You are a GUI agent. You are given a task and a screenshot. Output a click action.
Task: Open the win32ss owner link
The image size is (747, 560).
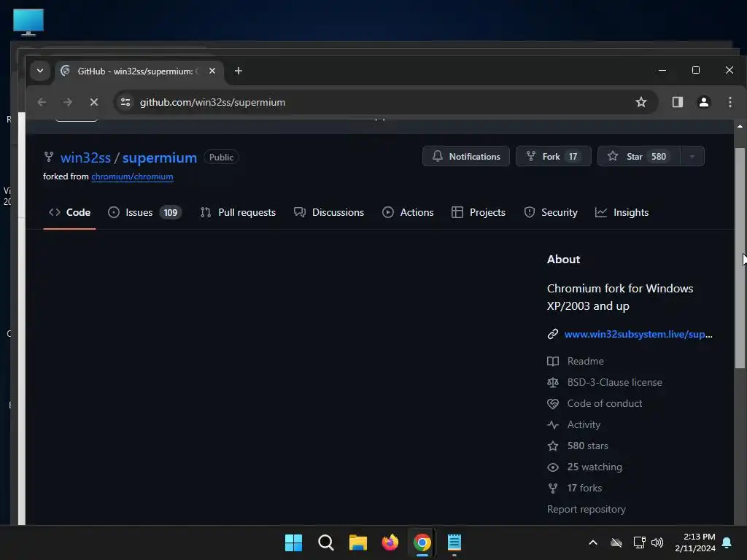pos(86,157)
